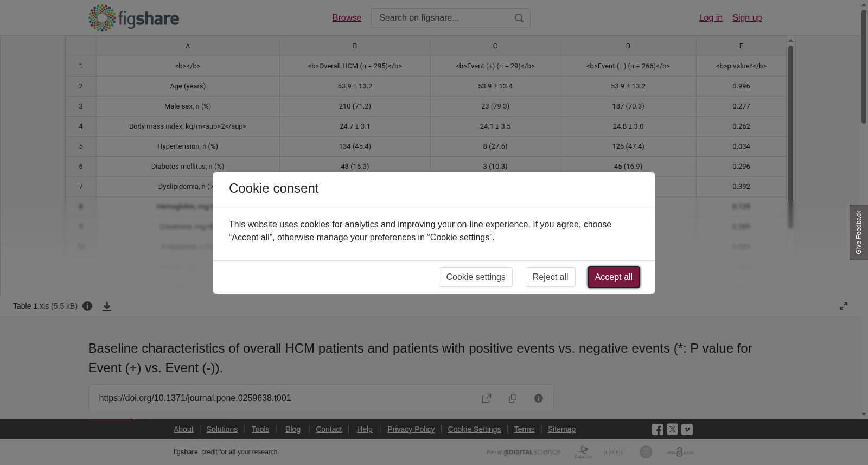
Task: Open figshare Facebook page icon
Action: pos(658,429)
